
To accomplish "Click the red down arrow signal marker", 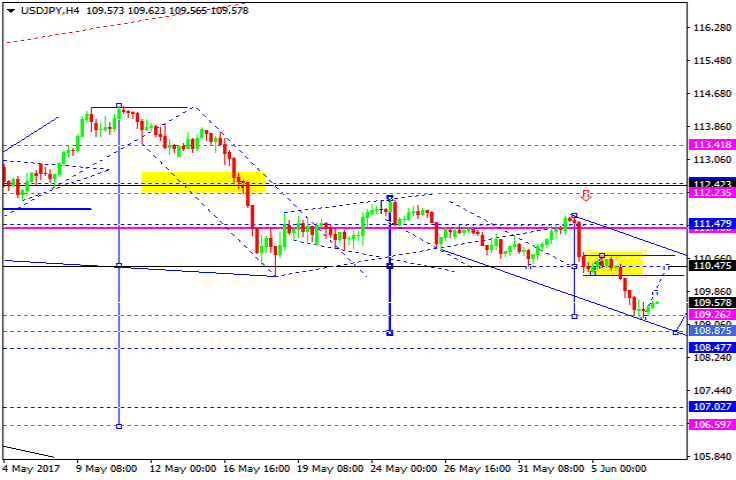I will [586, 195].
